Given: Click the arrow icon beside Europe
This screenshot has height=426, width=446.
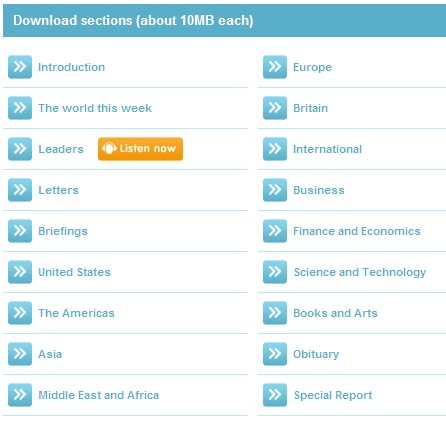Looking at the screenshot, I should [x=275, y=67].
